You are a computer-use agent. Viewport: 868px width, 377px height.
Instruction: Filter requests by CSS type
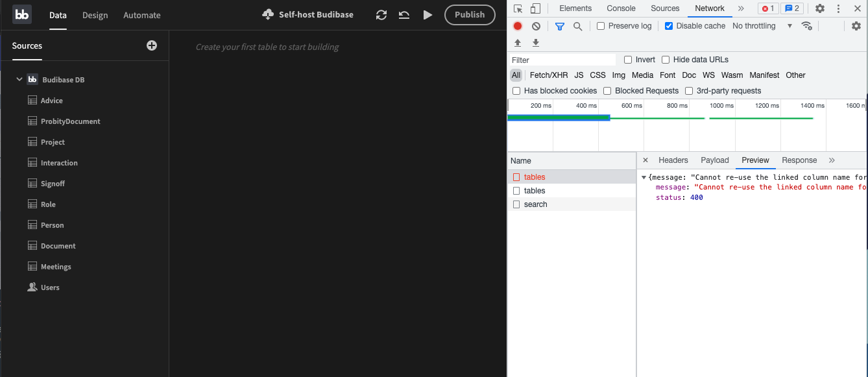[597, 75]
